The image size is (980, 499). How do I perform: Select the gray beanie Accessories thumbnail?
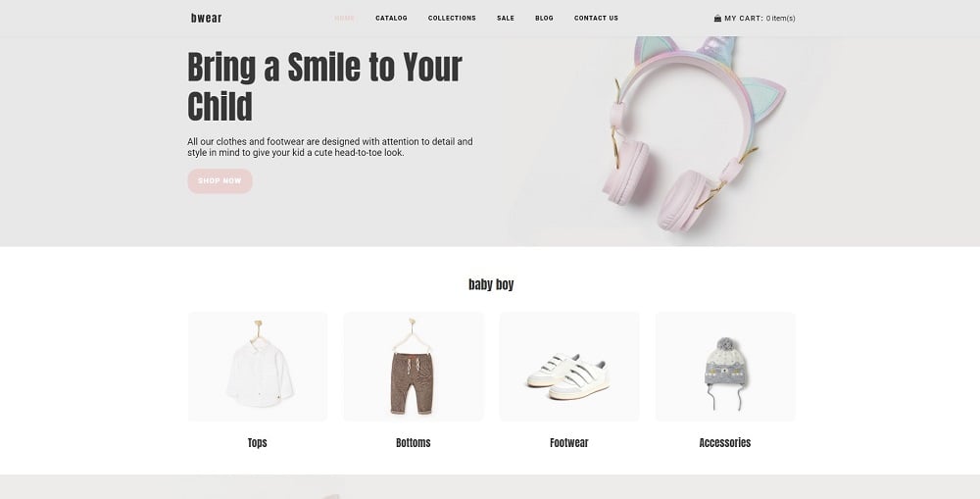pos(725,367)
